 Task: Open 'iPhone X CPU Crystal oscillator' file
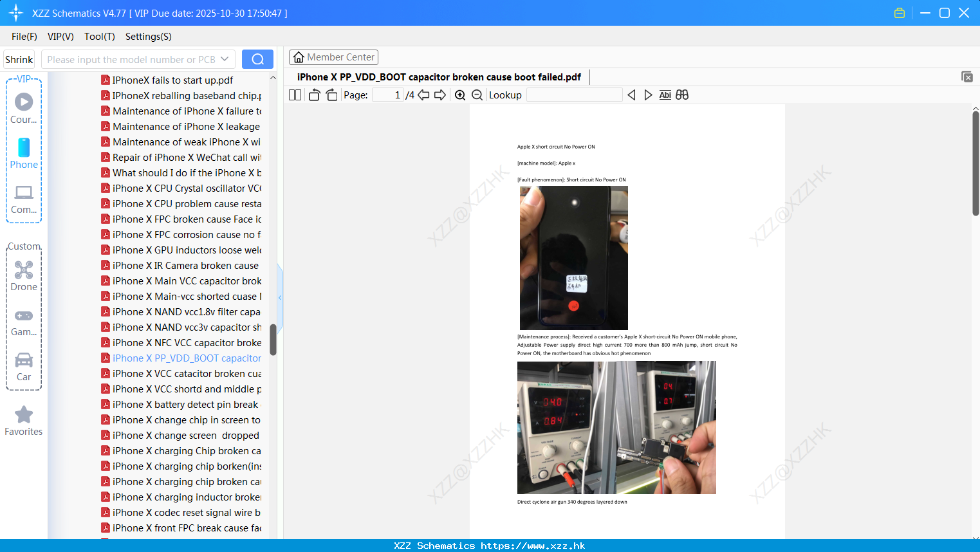click(x=181, y=189)
